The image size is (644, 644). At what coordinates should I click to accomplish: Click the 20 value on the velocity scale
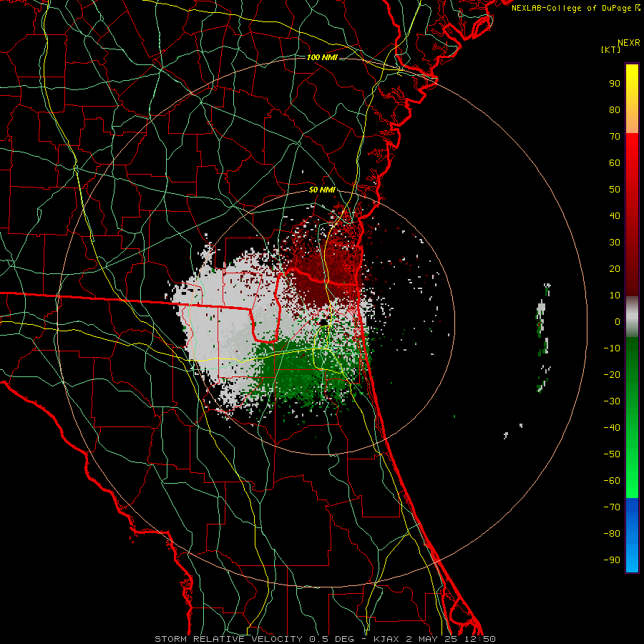(615, 269)
